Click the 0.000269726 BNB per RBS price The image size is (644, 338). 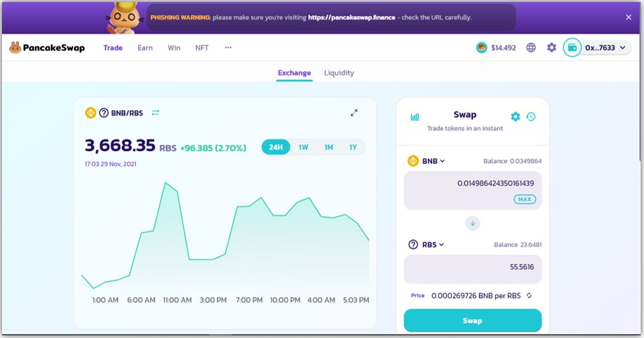click(x=476, y=296)
